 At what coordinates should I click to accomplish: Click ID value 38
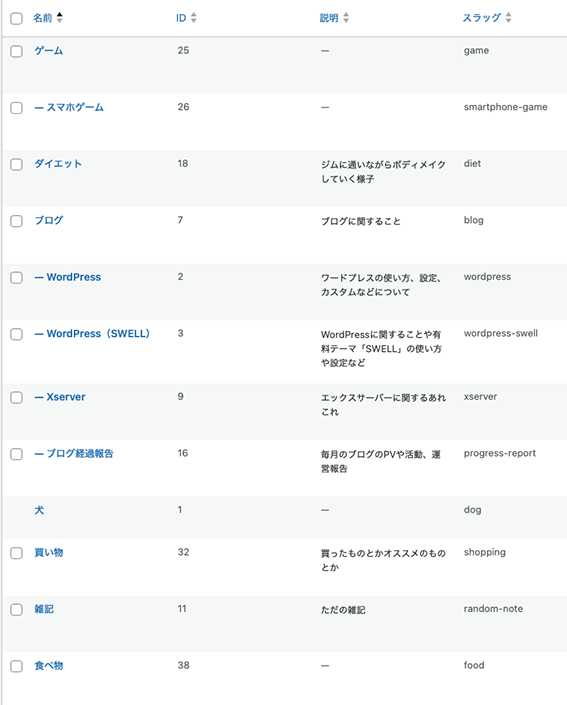coord(183,665)
